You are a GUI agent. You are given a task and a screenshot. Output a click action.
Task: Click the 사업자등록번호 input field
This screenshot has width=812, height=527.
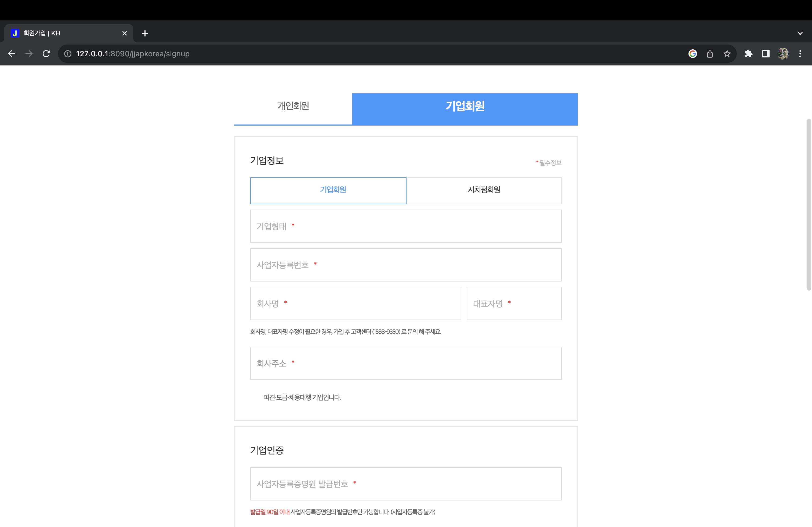405,265
